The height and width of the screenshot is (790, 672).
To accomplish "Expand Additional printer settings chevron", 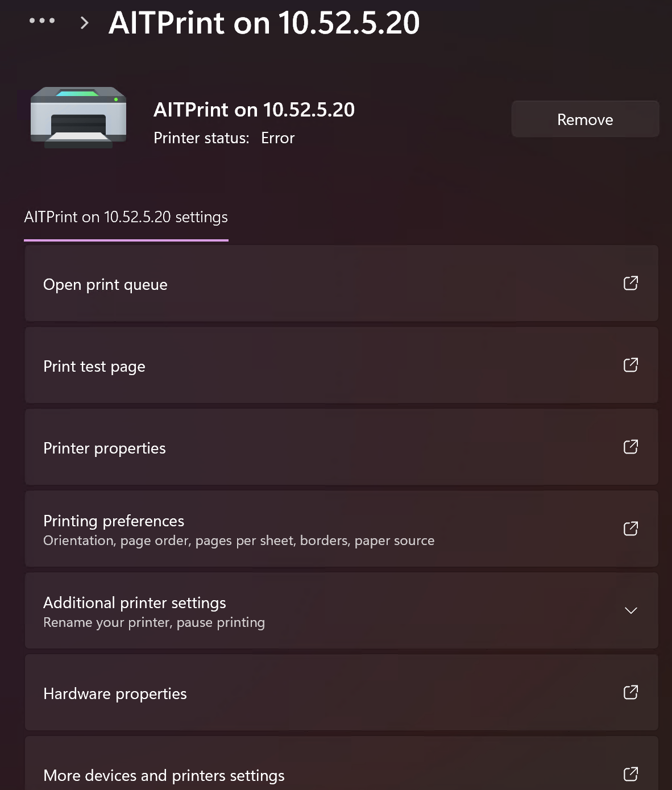I will (630, 610).
